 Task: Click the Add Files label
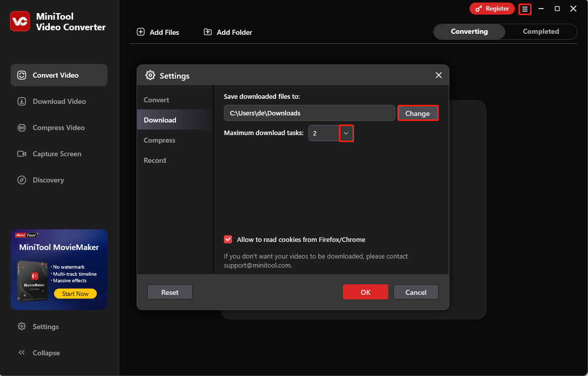[x=164, y=32]
